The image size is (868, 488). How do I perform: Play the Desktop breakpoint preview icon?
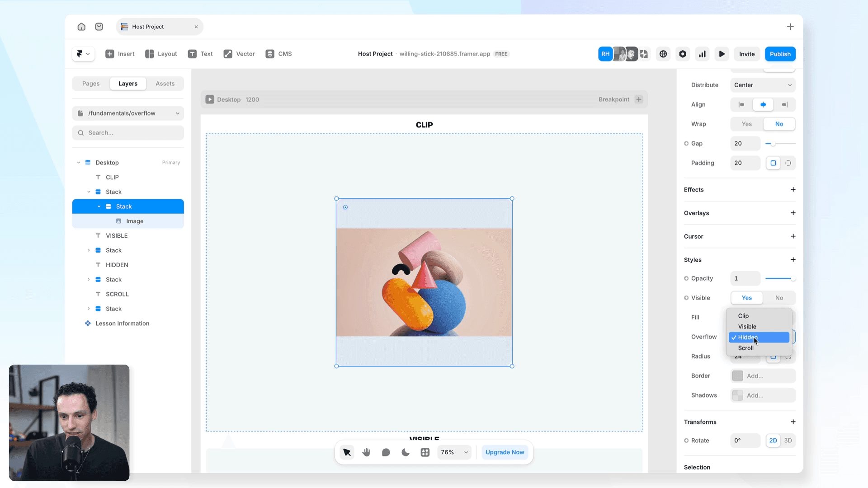click(x=210, y=99)
